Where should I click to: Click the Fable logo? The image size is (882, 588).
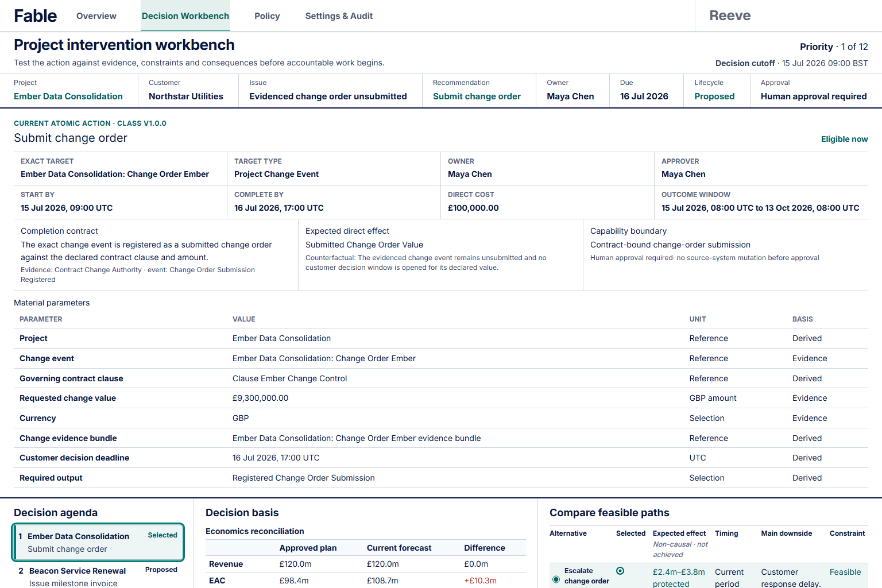tap(36, 16)
